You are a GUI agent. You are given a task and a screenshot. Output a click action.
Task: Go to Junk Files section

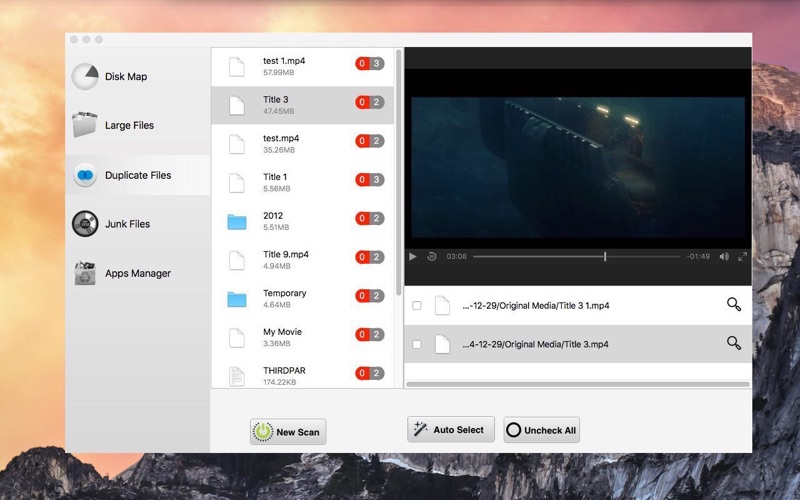[138, 224]
